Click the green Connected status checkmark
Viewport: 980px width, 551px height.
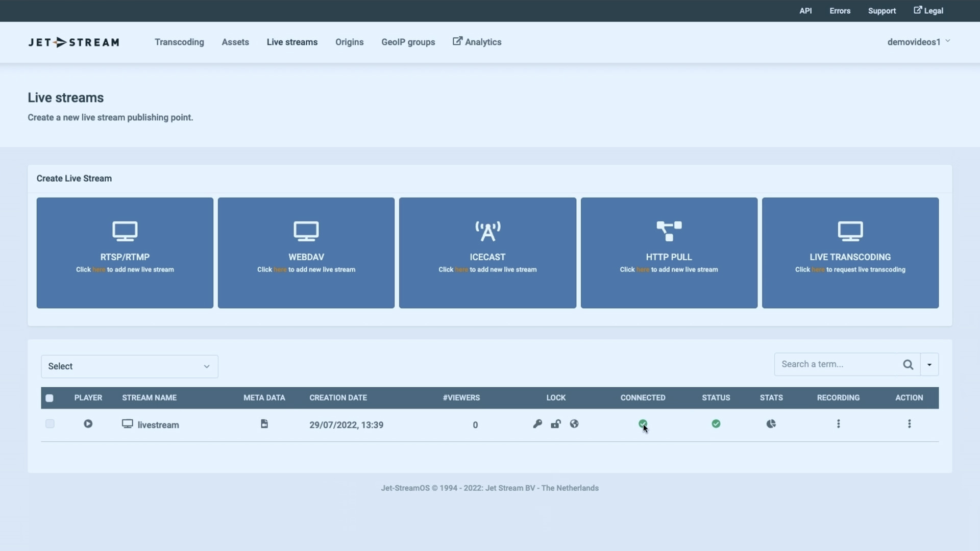point(643,423)
